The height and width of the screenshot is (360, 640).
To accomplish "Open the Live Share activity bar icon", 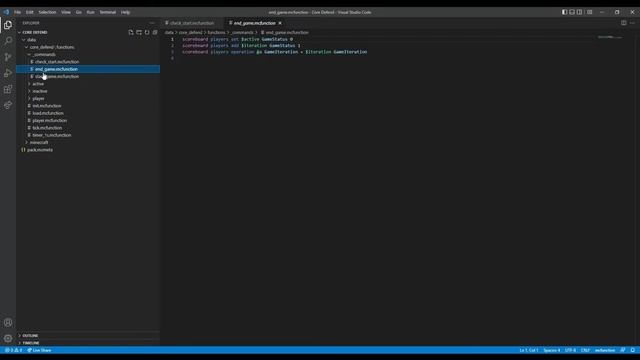I will click(8, 105).
